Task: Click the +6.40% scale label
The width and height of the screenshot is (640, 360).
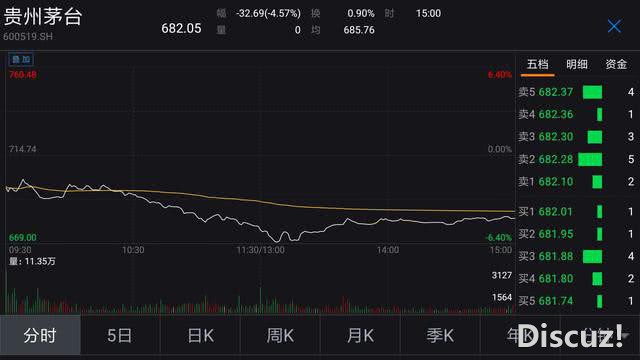Action: 500,75
